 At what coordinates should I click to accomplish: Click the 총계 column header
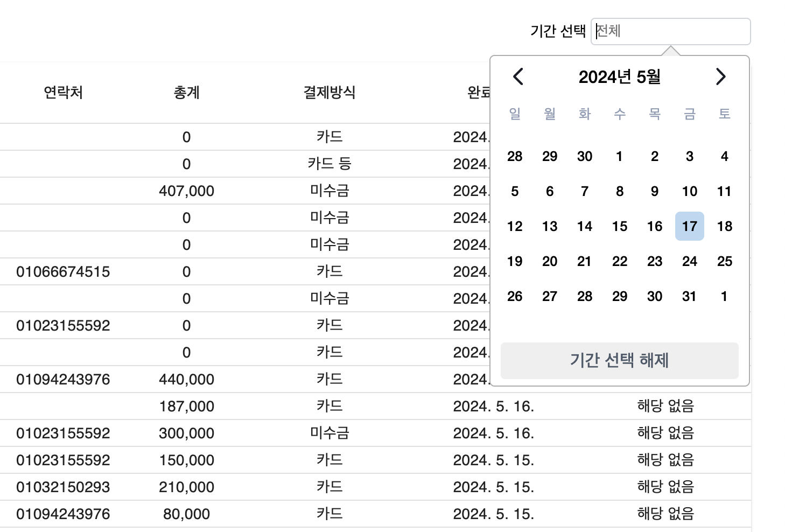(186, 93)
